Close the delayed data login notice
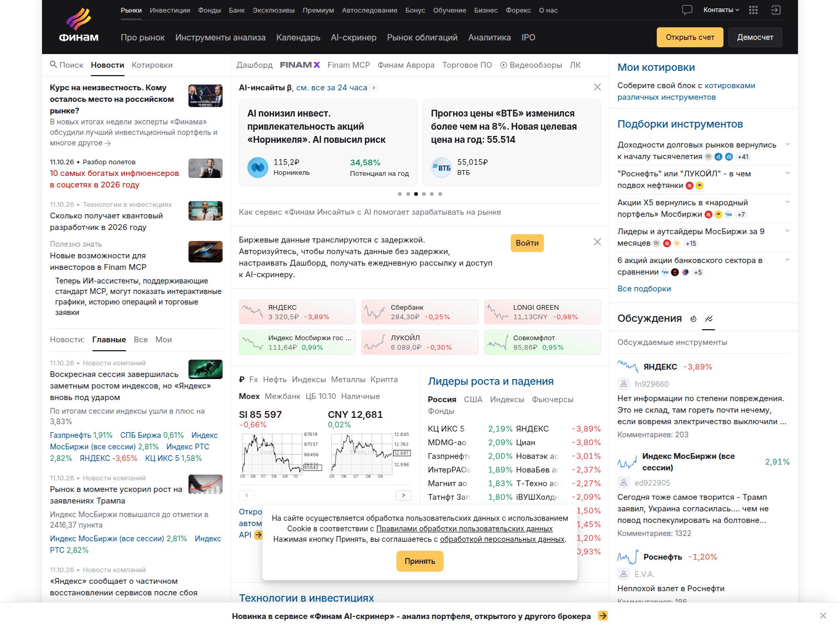Image resolution: width=840 pixels, height=630 pixels. pos(597,242)
